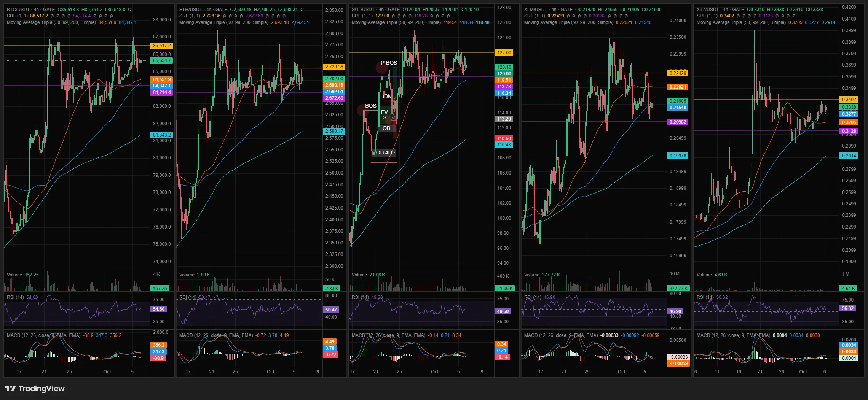Click the MACD legend in BTC chart
This screenshot has height=400, width=868.
[x=44, y=335]
